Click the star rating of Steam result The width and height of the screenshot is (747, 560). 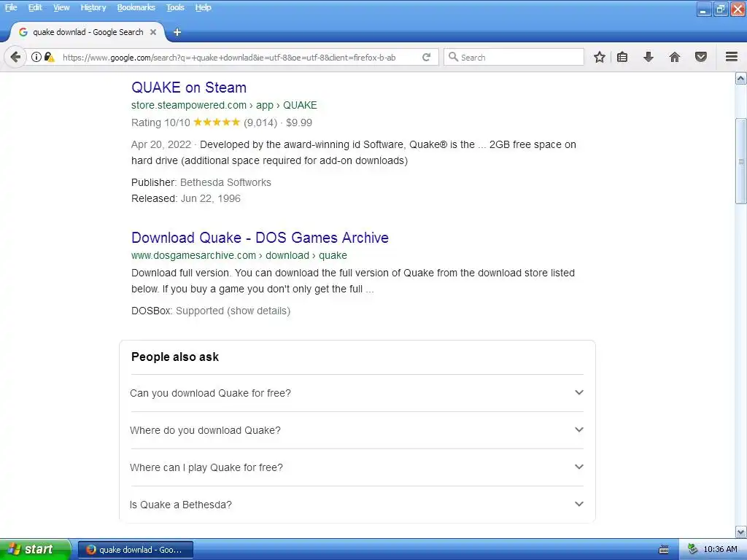click(x=217, y=122)
